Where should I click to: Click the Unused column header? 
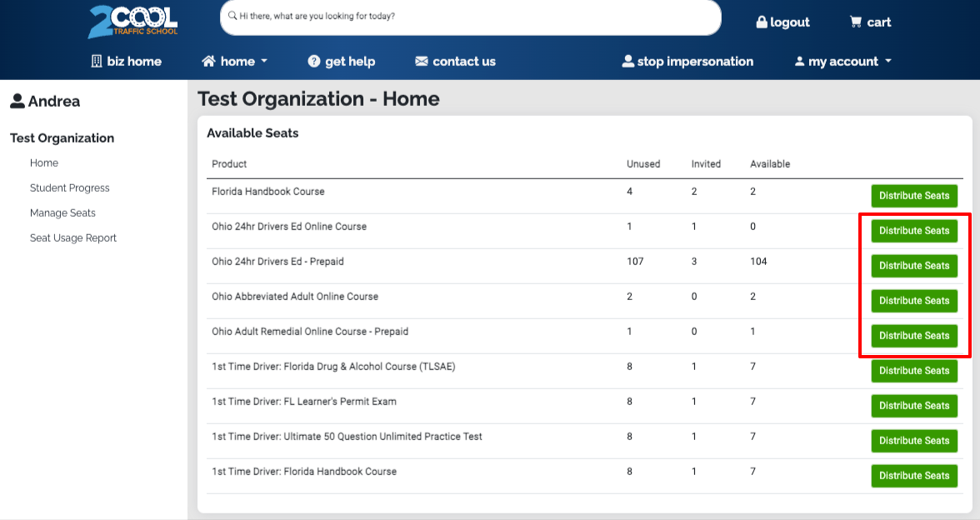click(643, 163)
